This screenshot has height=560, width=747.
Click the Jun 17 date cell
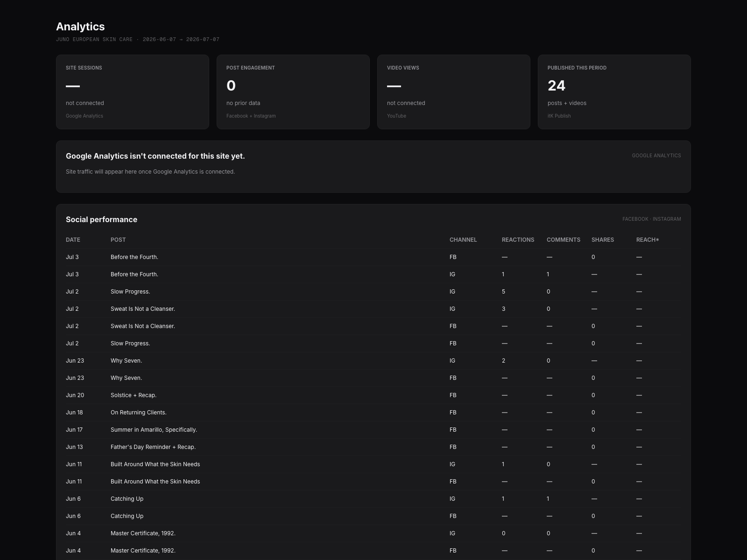[x=74, y=430]
